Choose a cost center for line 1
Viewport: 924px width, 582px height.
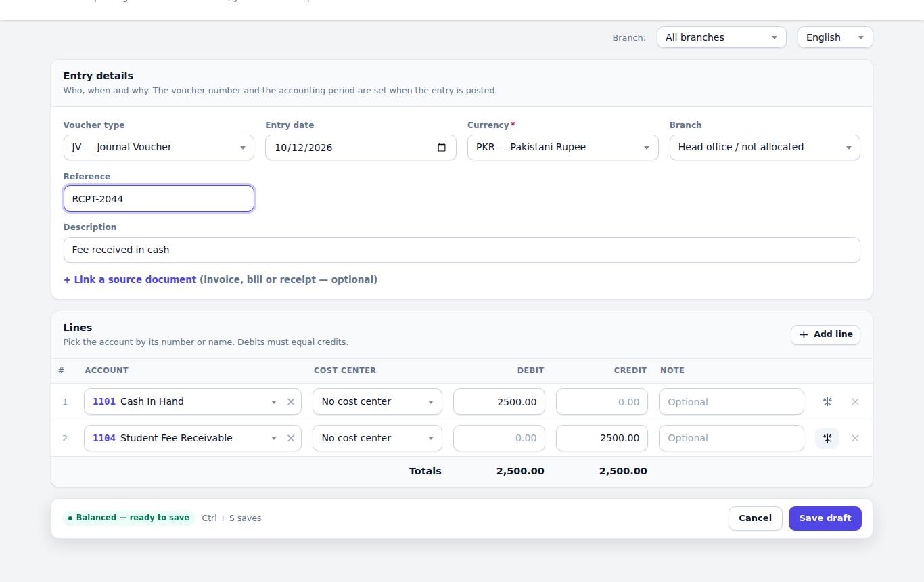tap(377, 401)
